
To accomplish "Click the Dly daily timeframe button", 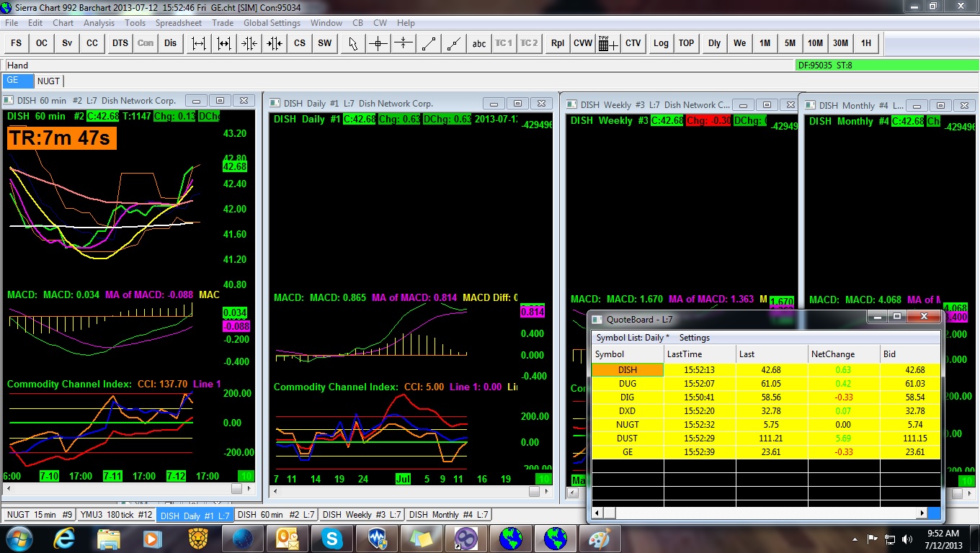I will (x=714, y=43).
